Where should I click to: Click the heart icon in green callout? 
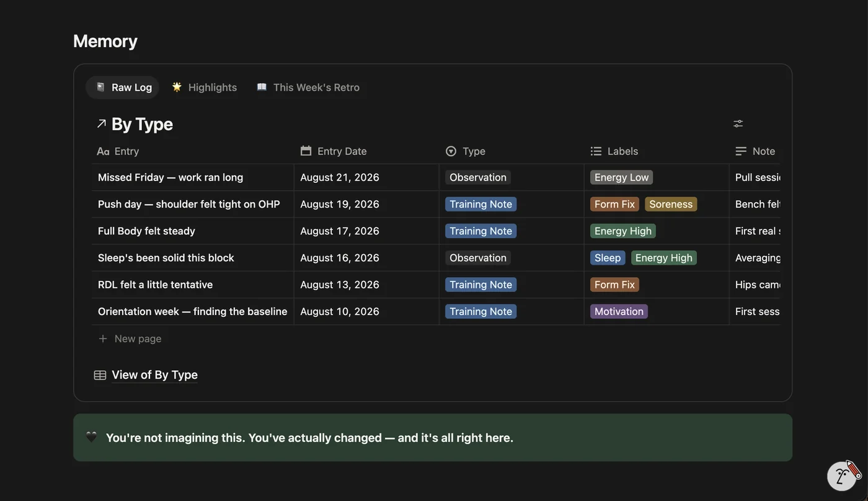tap(91, 437)
